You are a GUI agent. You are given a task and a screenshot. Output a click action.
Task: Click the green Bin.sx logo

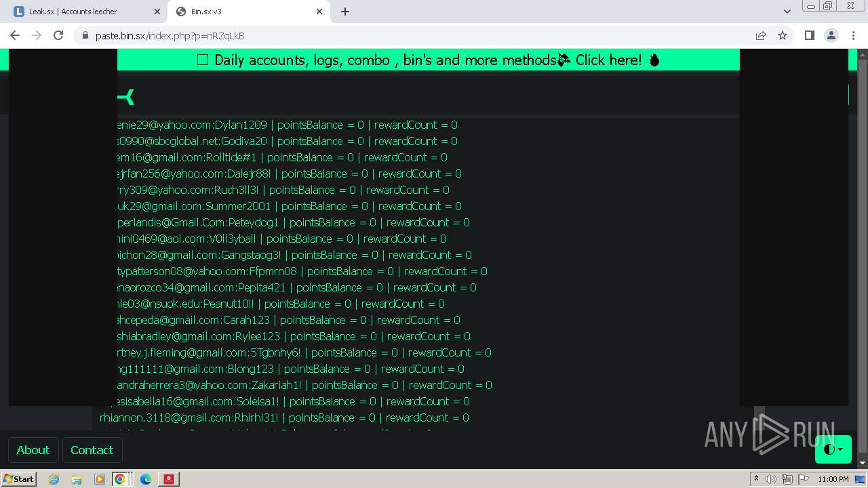[x=126, y=97]
